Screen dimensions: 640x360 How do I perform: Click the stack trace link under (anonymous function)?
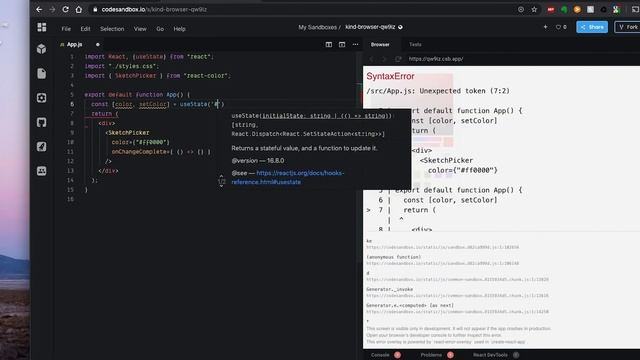(442, 263)
